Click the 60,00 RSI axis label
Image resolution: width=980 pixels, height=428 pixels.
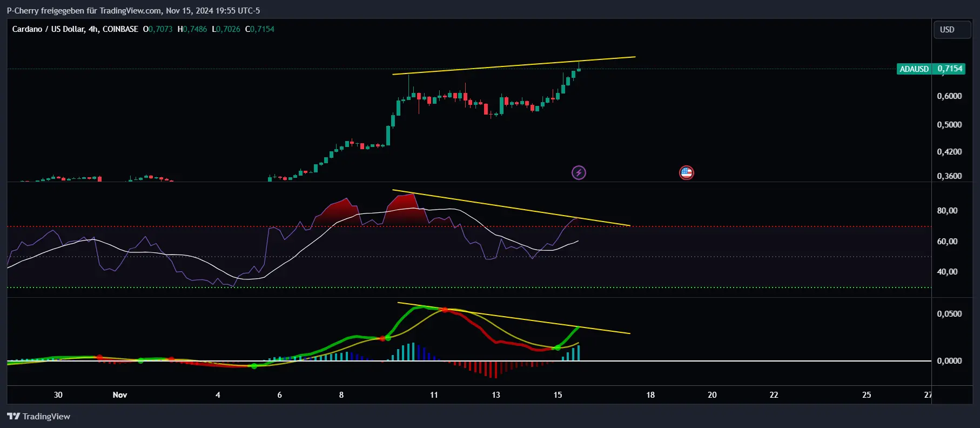coord(947,242)
